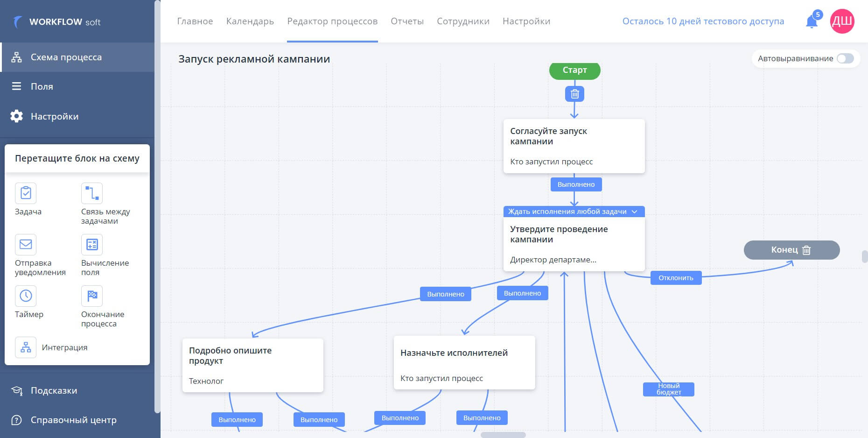This screenshot has width=868, height=438.
Task: Open the Отчеты tab
Action: pyautogui.click(x=407, y=21)
